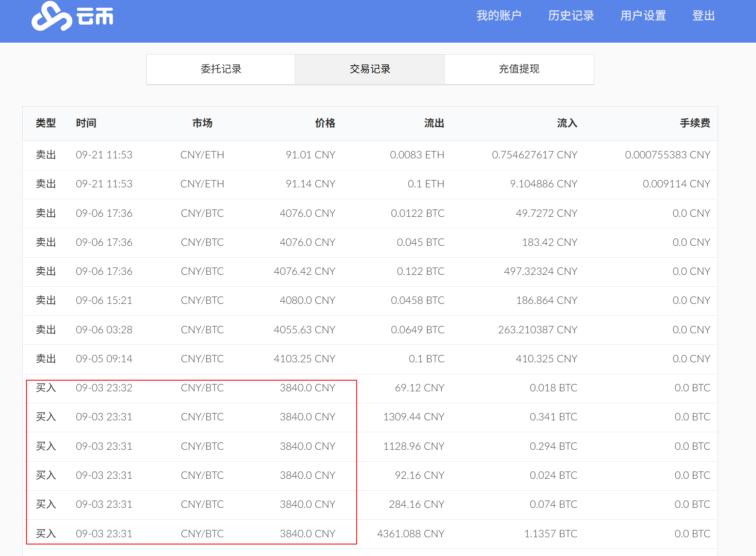Click the 流出 column header
The width and height of the screenshot is (756, 556).
pyautogui.click(x=434, y=123)
